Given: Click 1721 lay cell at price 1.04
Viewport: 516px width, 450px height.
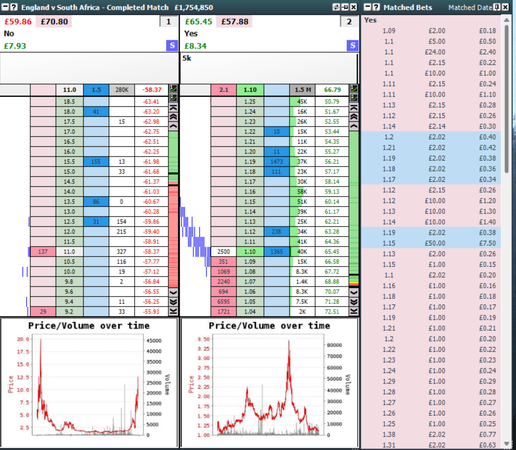Looking at the screenshot, I should click(x=224, y=312).
